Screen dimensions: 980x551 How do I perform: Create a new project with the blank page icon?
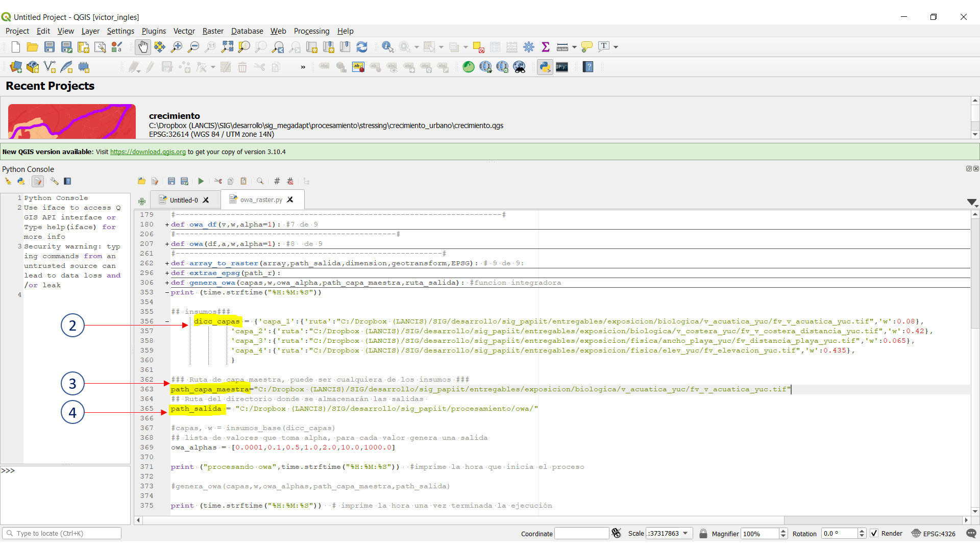click(16, 47)
